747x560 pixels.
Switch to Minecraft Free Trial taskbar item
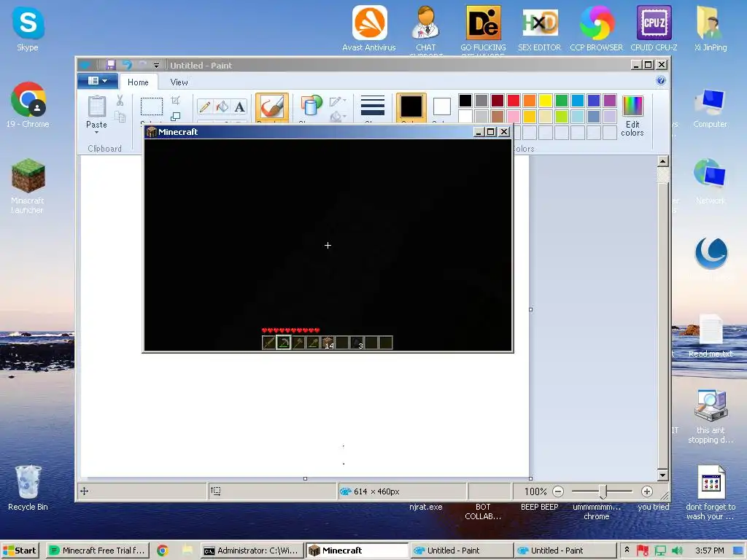tap(98, 551)
